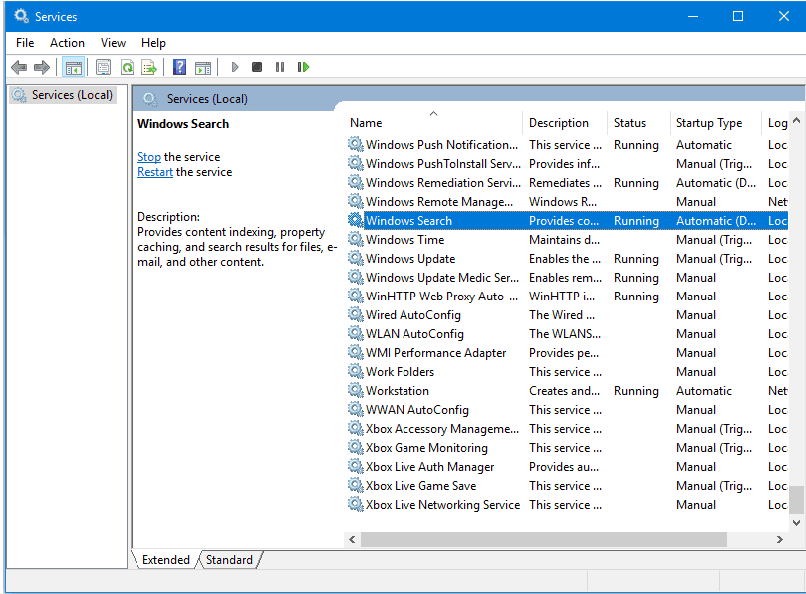Click the Forward arrow toolbar icon
Image resolution: width=806 pixels, height=594 pixels.
pos(42,67)
